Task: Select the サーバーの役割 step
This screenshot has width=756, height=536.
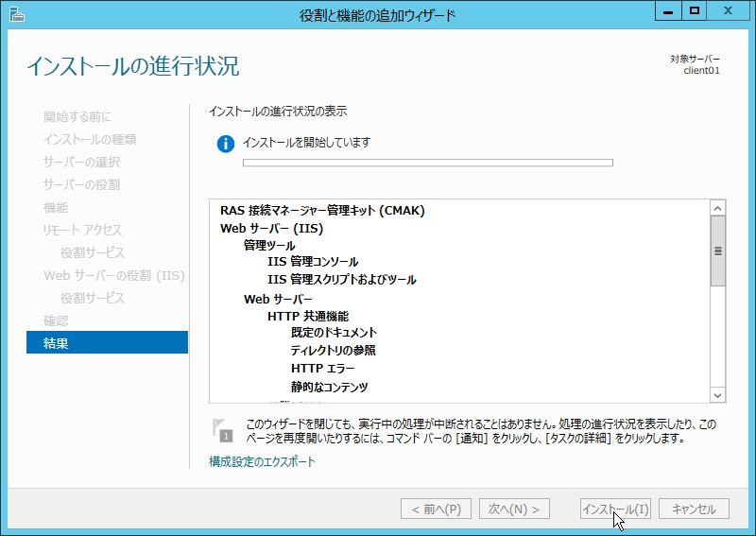Action: [81, 184]
